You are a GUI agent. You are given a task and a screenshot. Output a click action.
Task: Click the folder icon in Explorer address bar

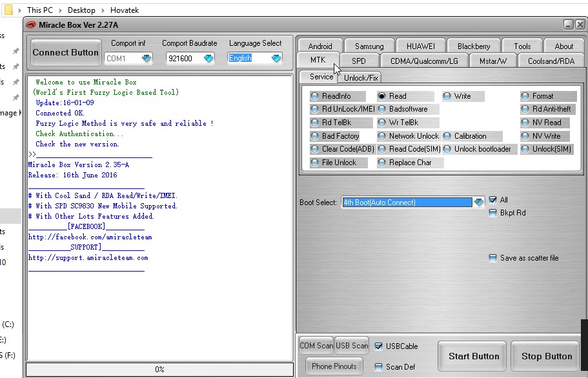[x=8, y=10]
